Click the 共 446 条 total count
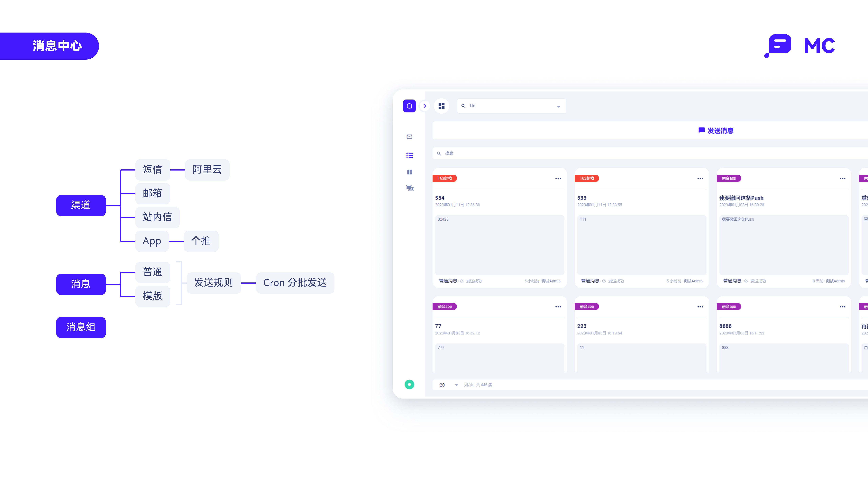The image size is (868, 488). click(x=484, y=385)
